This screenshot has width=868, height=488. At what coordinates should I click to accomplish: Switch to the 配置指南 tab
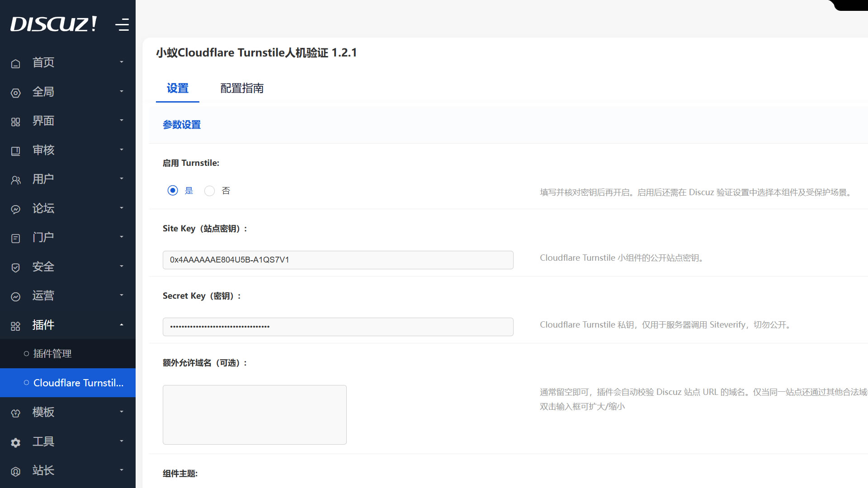click(x=242, y=89)
